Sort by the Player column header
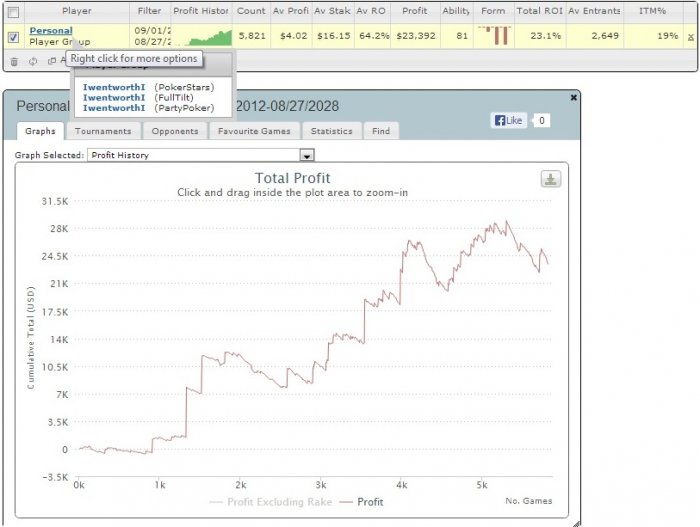Viewport: 700px width, 527px height. 77,11
